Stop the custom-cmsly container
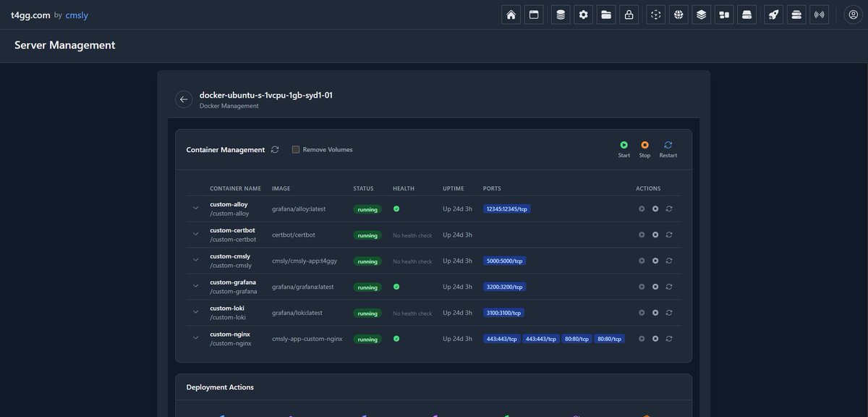The height and width of the screenshot is (417, 868). click(x=655, y=261)
